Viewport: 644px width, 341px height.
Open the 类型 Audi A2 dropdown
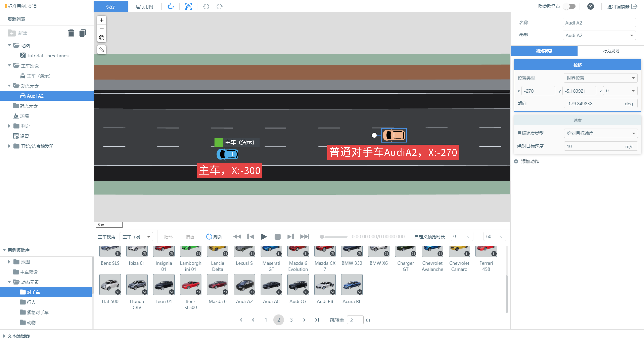coord(599,35)
